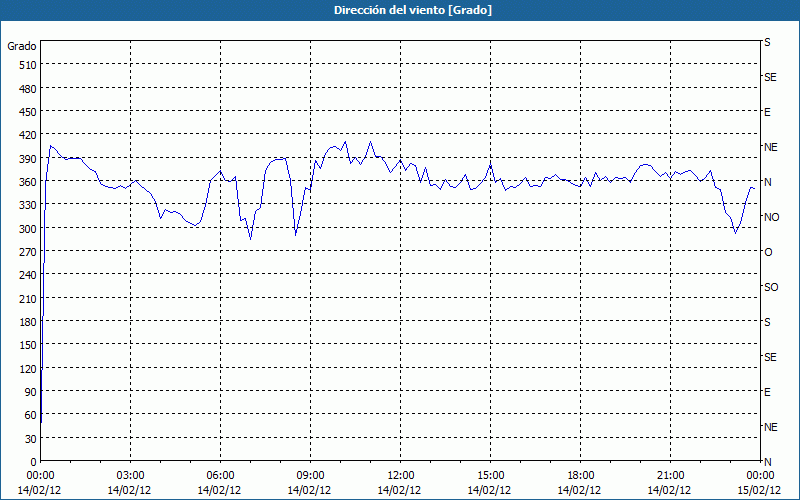This screenshot has height=500, width=800.
Task: Select the 270 left axis value
Action: click(28, 252)
